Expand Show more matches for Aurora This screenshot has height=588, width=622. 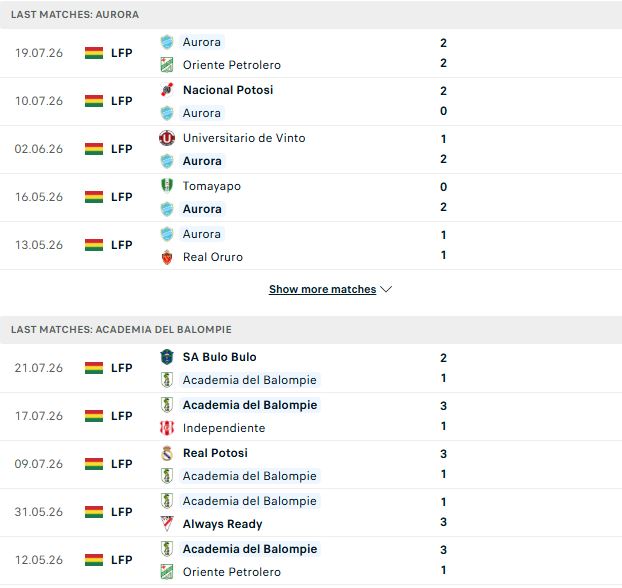click(x=323, y=289)
